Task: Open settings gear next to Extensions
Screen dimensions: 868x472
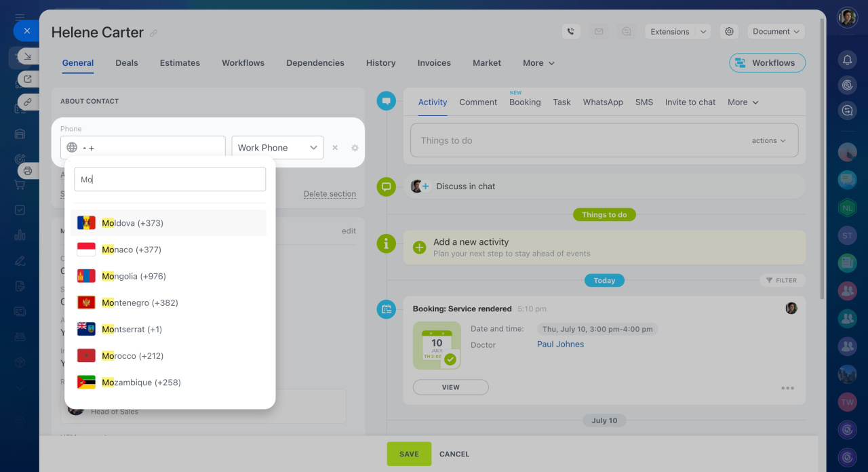Action: point(729,31)
